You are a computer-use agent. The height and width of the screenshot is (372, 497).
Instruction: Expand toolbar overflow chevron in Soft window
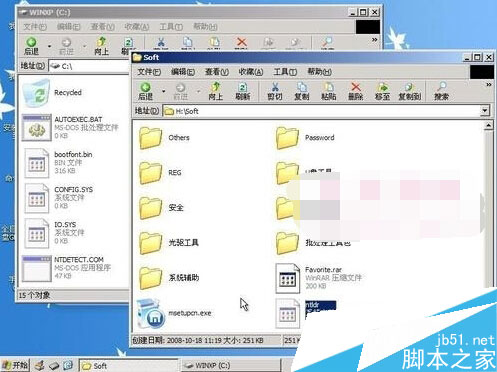click(x=489, y=85)
